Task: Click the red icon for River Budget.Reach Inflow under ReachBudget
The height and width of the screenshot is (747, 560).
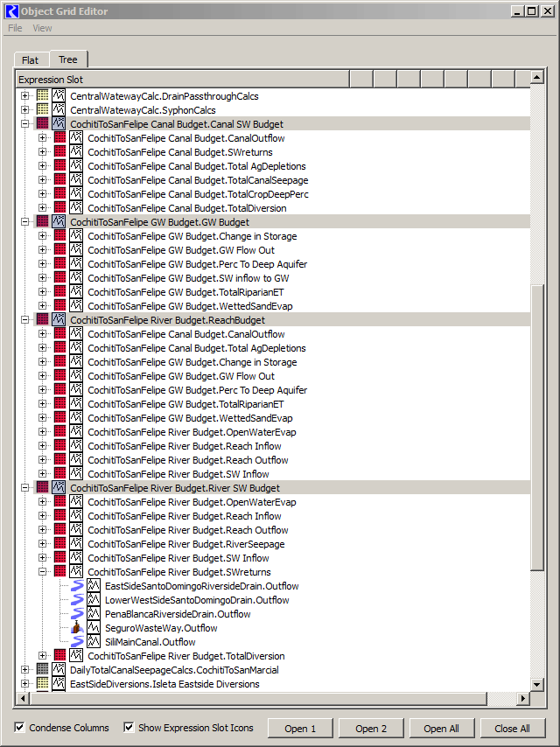Action: pyautogui.click(x=60, y=446)
